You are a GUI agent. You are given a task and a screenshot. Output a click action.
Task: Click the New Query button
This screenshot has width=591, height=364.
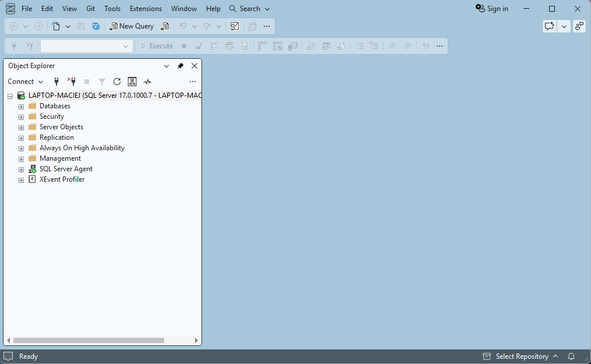[x=132, y=26]
